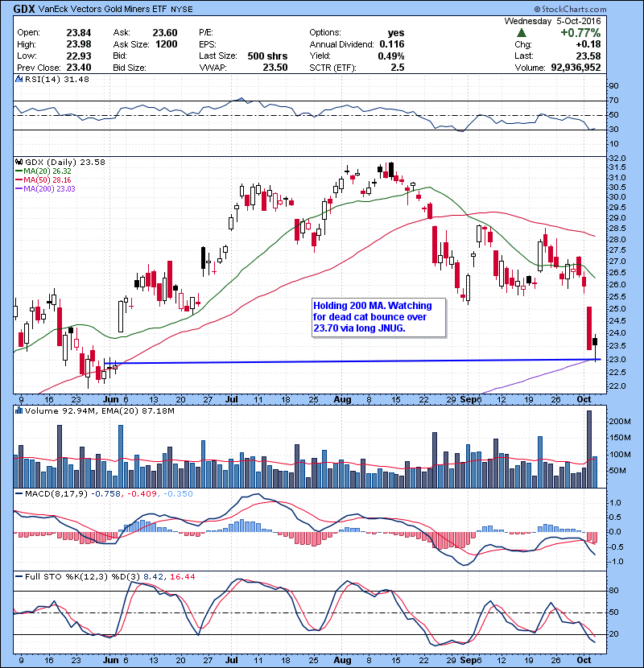This screenshot has width=644, height=668.
Task: Click the Volume value 92,936,952
Action: [576, 68]
